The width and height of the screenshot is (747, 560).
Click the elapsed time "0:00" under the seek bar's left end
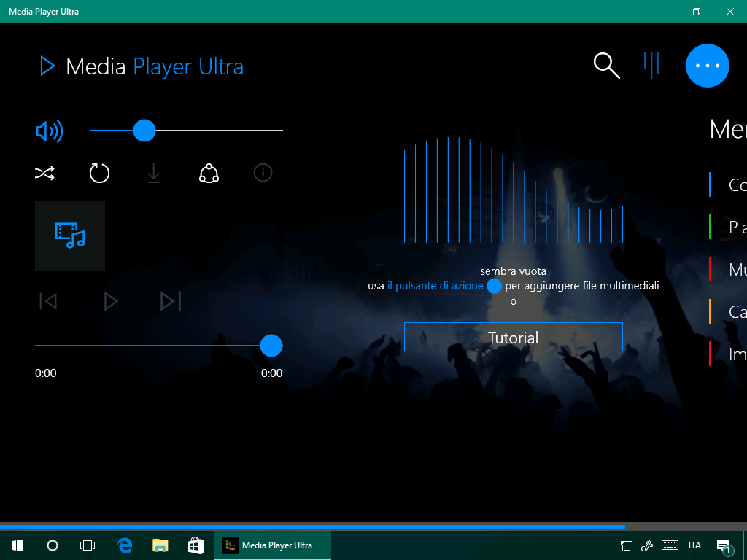click(x=46, y=373)
